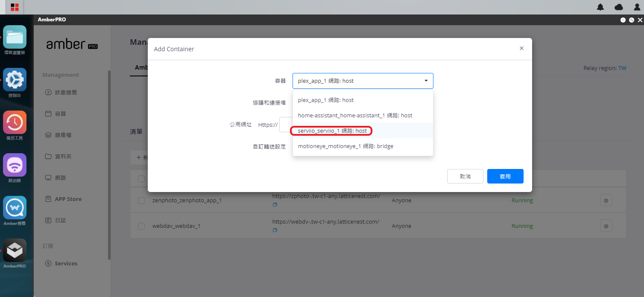Open the AmberPRO dock icon

point(15,250)
